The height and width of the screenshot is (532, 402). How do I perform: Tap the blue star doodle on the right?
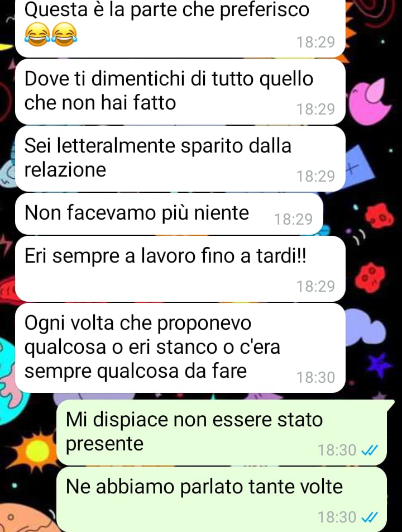click(380, 365)
